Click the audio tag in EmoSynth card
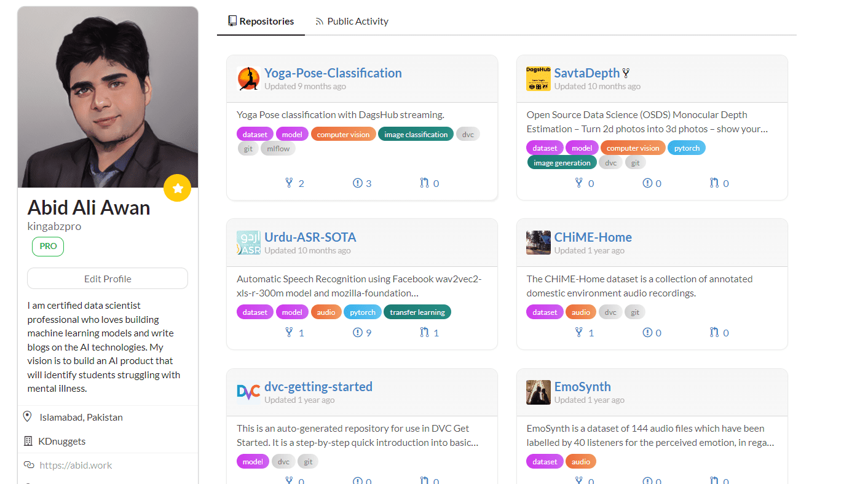 point(581,461)
